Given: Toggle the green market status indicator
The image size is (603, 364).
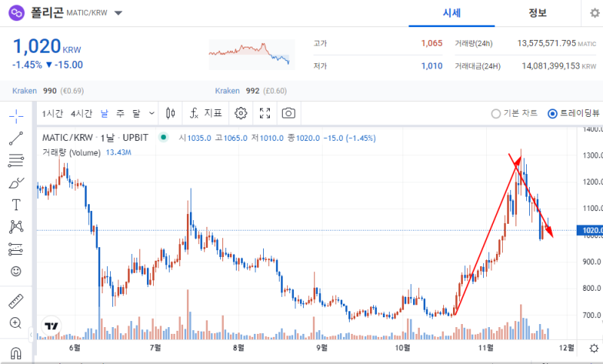Looking at the screenshot, I should click(x=164, y=137).
